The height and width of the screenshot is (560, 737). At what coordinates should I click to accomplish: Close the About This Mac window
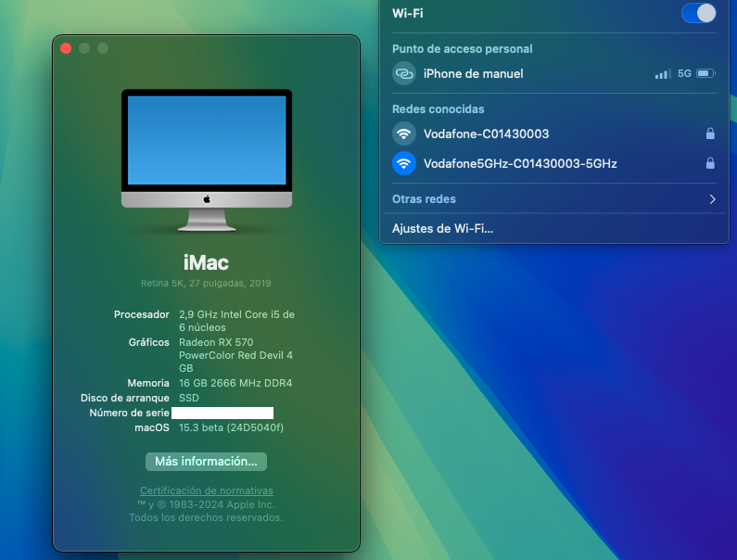tap(66, 48)
